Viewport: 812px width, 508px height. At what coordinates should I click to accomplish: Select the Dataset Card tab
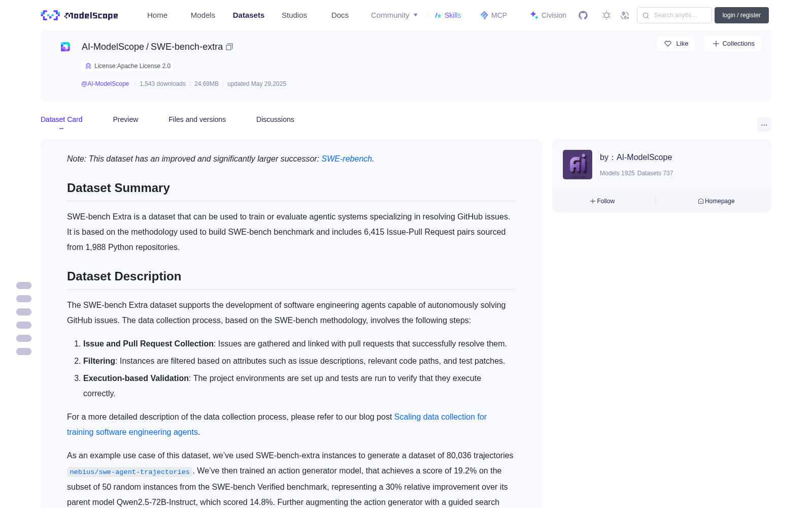coord(61,119)
